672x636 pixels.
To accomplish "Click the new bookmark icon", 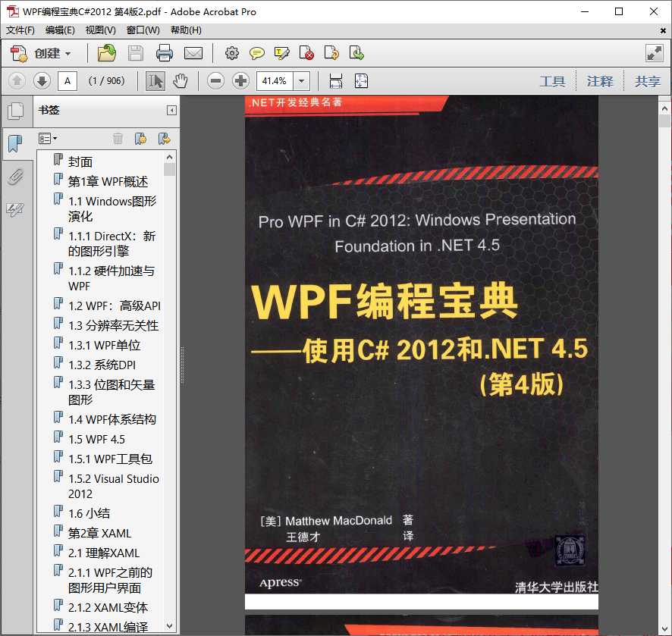I will (x=140, y=138).
